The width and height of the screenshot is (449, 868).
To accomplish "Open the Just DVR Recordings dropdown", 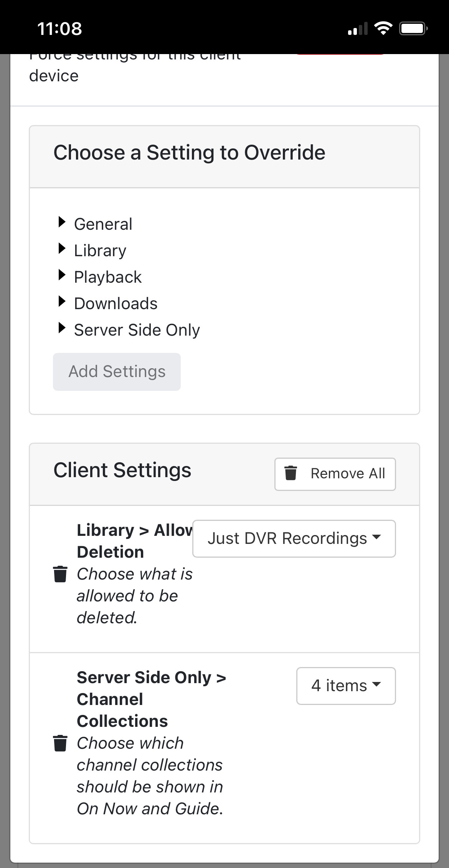I will coord(294,539).
